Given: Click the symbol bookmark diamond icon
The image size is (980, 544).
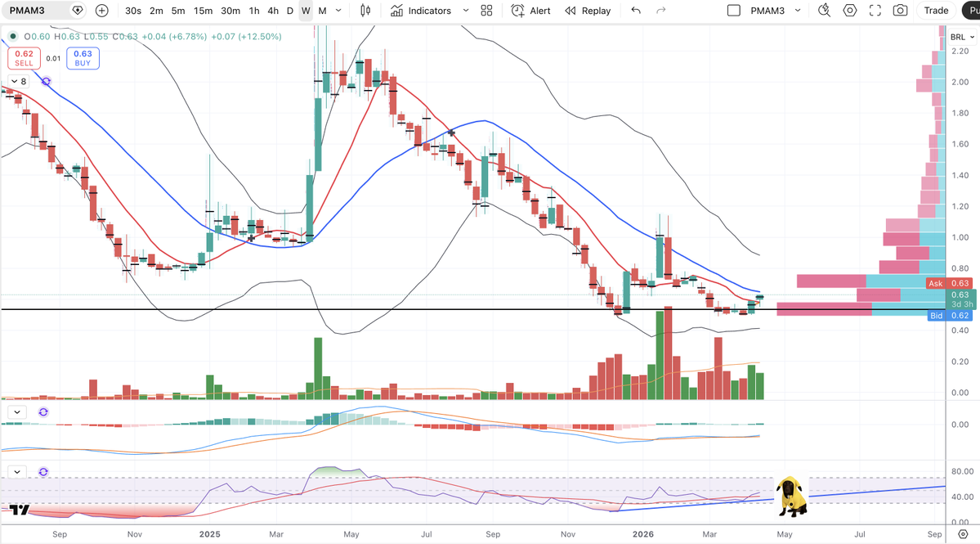Looking at the screenshot, I should pos(78,11).
